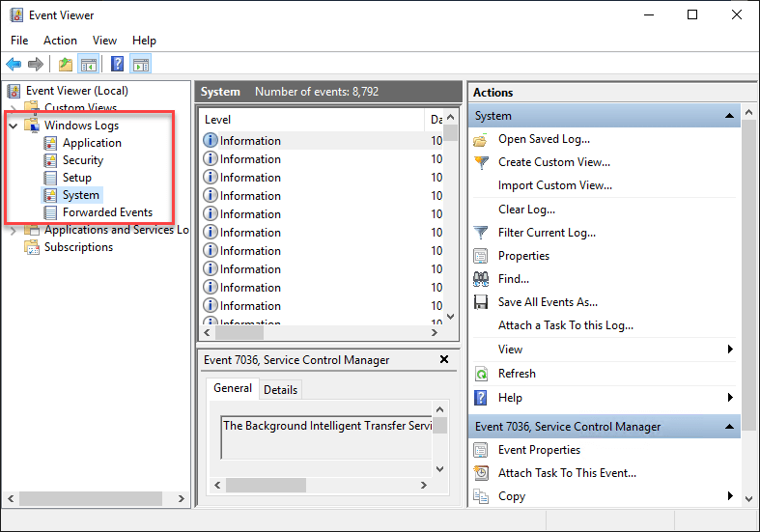Screen dimensions: 760x532
Task: Click Import Custom View action
Action: tap(555, 185)
